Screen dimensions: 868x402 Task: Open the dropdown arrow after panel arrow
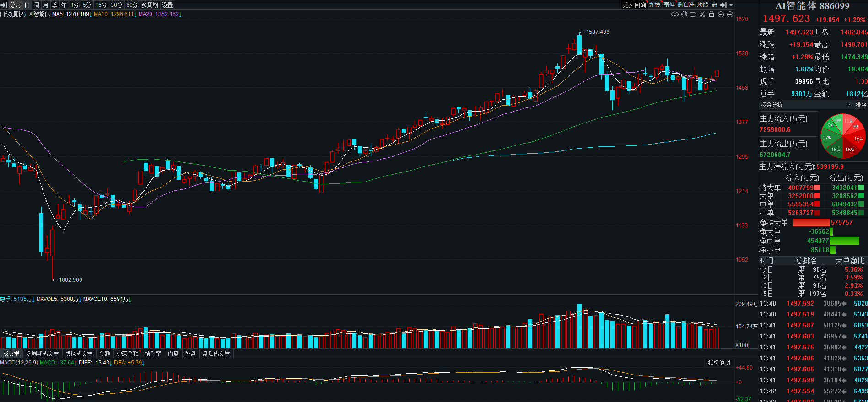pos(731,5)
